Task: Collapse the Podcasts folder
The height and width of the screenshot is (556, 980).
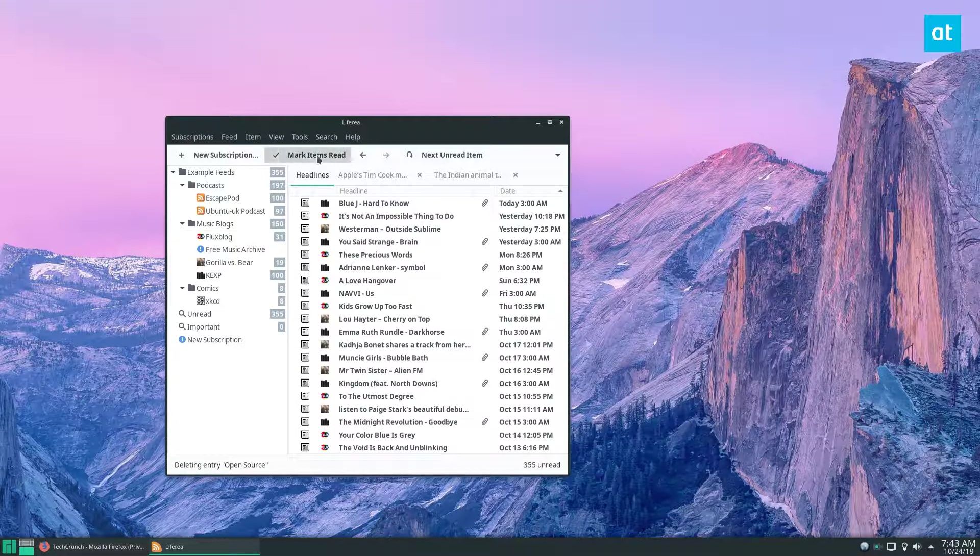Action: (182, 185)
